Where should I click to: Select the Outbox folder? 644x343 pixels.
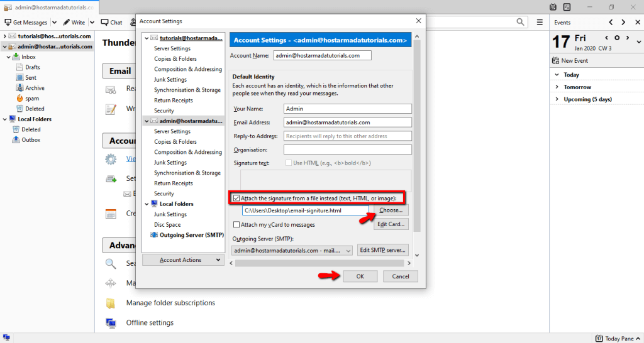tap(31, 139)
